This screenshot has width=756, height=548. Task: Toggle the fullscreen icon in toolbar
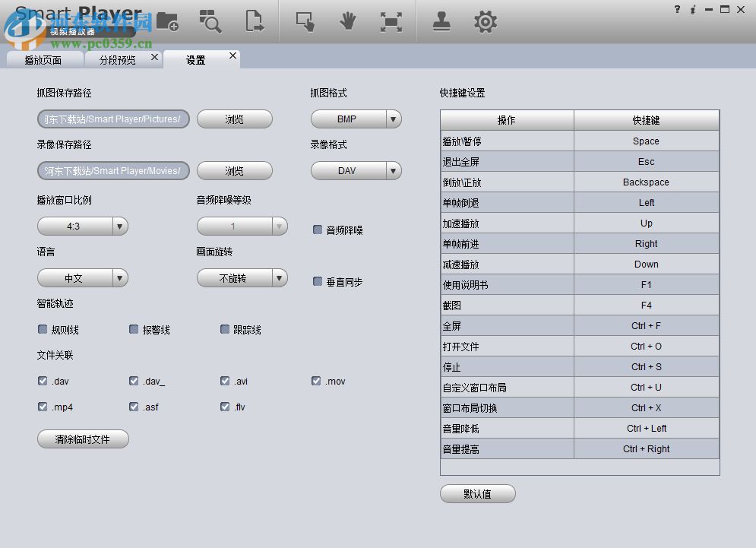click(391, 22)
